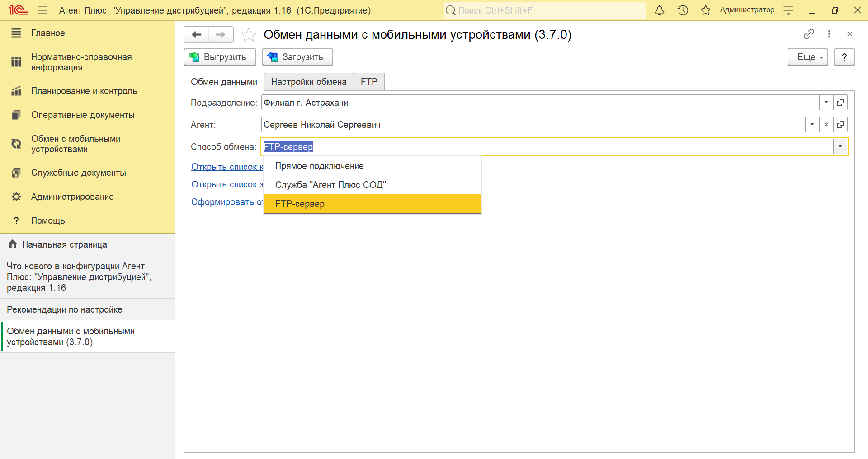Screen dimensions: 868x459
Task: Follow second Открыть список link
Action: coord(227,184)
